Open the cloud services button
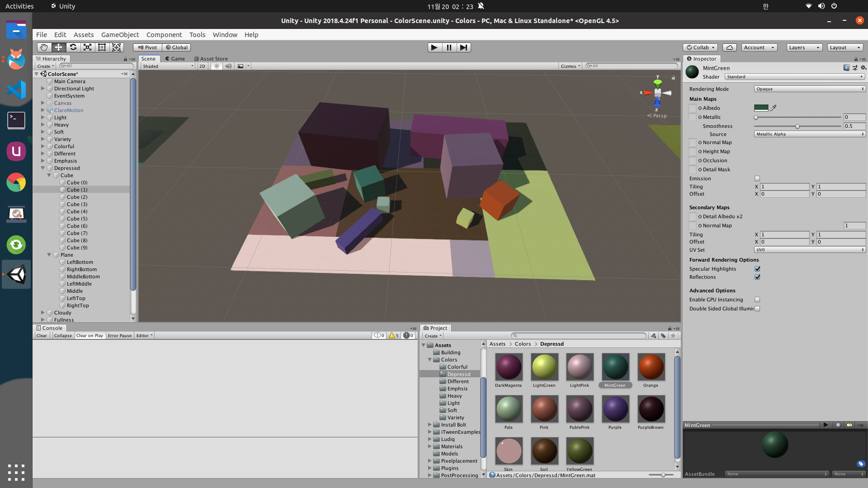 tap(730, 47)
